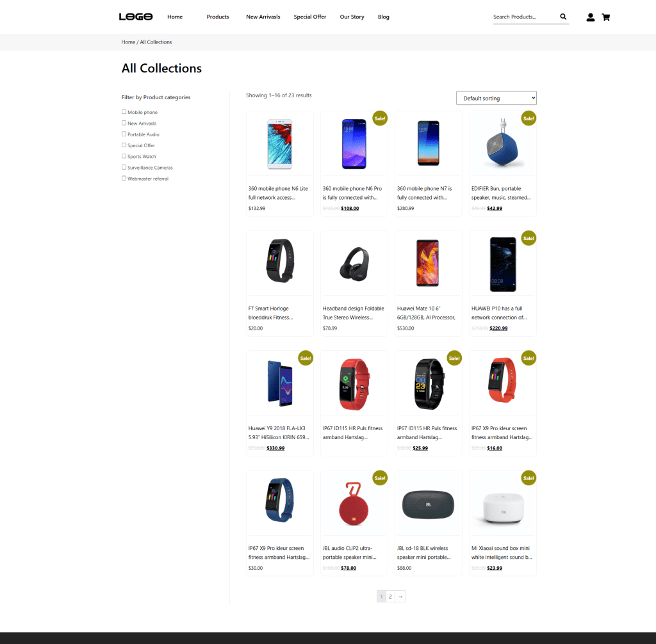
Task: Go to page 2 of results
Action: [x=390, y=597]
